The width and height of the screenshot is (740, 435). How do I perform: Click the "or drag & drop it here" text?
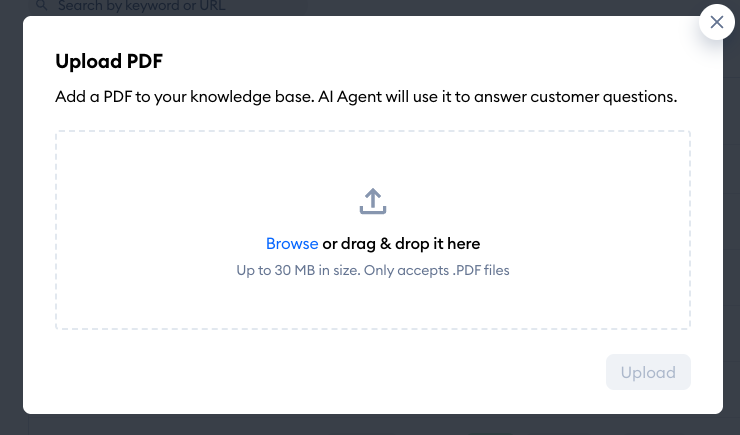pyautogui.click(x=401, y=243)
